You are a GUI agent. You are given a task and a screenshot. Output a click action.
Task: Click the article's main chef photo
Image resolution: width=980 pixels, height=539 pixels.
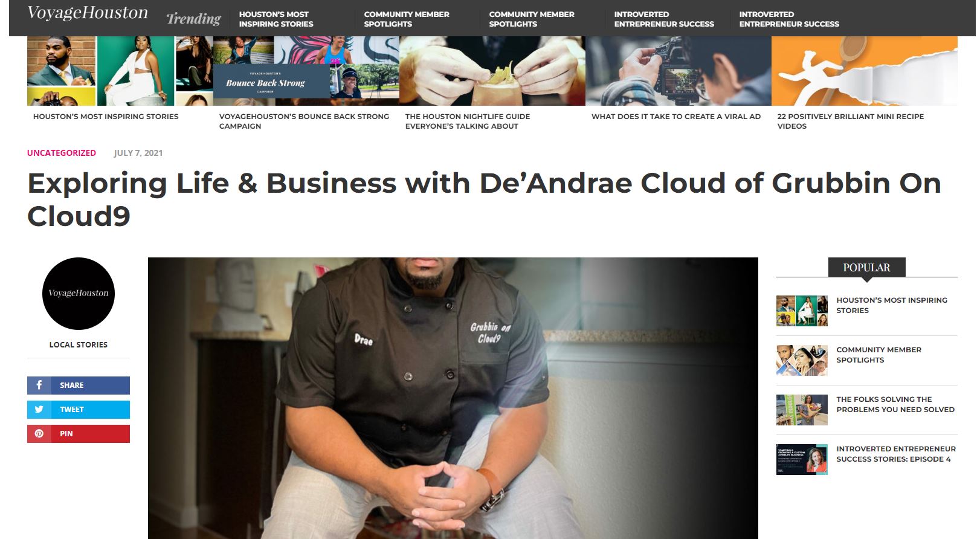click(453, 398)
